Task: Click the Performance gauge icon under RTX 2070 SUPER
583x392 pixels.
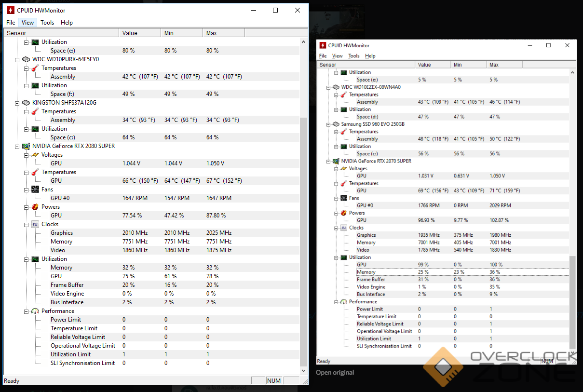Action: (x=343, y=302)
